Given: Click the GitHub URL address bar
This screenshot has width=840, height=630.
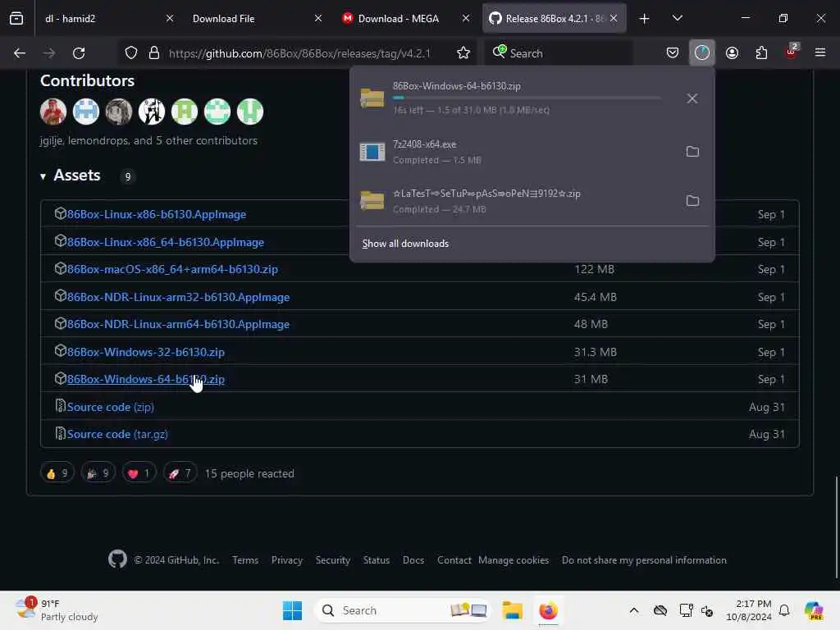Looking at the screenshot, I should pyautogui.click(x=299, y=53).
